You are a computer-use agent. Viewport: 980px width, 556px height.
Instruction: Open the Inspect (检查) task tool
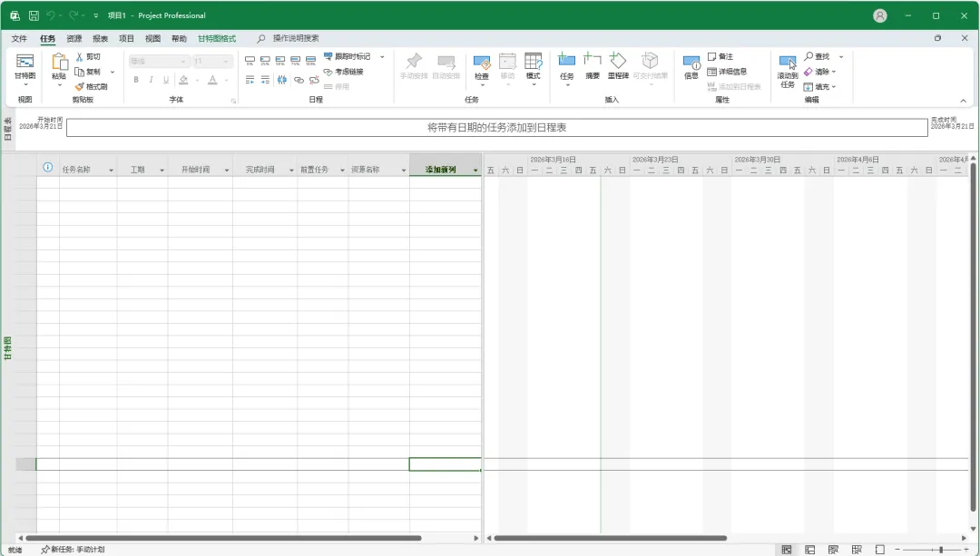pos(482,67)
